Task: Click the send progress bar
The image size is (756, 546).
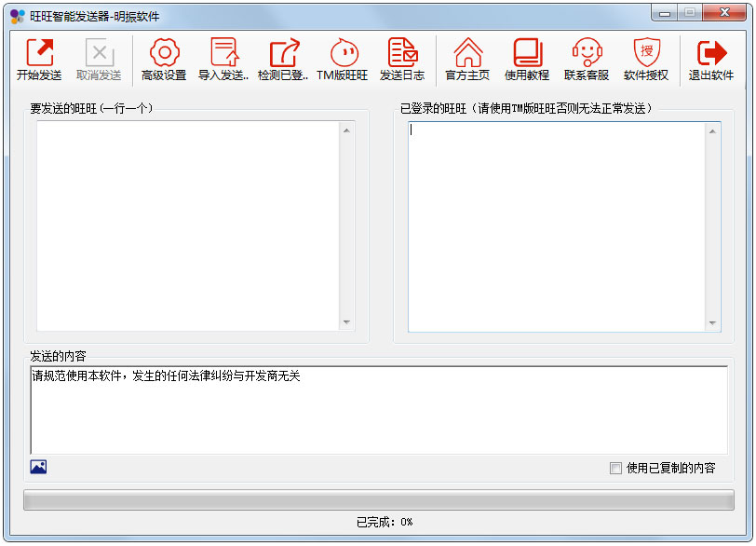Action: point(379,500)
